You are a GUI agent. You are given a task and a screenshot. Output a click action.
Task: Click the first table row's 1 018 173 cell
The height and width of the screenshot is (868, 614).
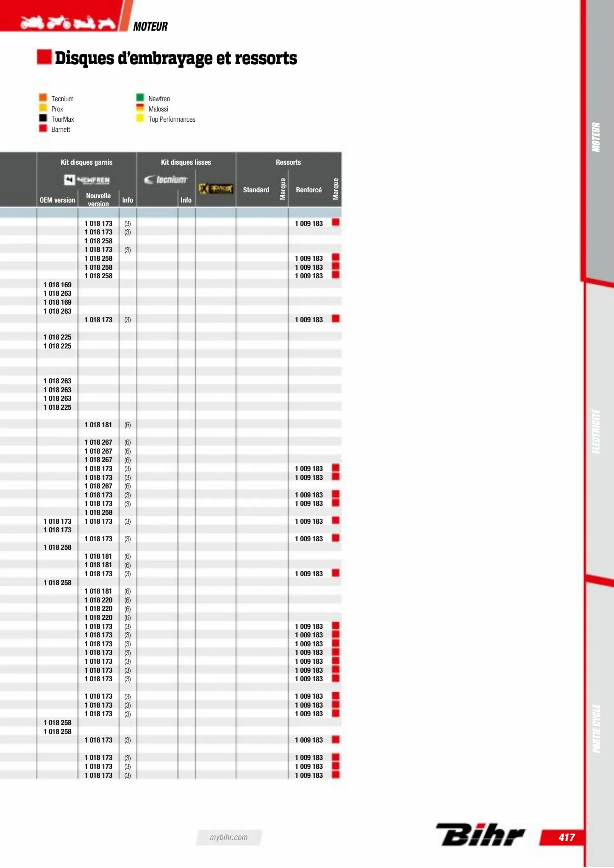click(x=98, y=223)
